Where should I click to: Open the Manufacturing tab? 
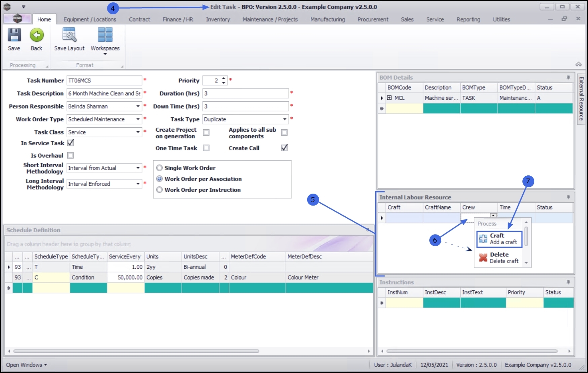click(328, 19)
